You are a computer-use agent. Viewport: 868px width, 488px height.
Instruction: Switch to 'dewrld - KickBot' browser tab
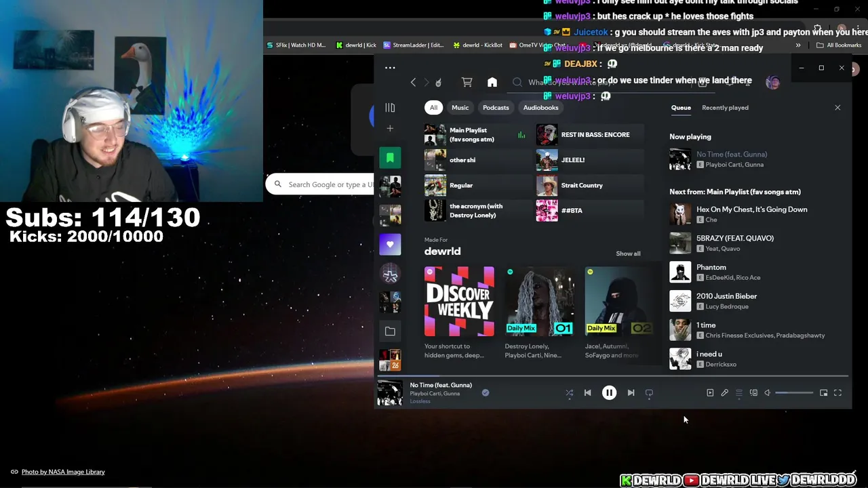pos(478,45)
